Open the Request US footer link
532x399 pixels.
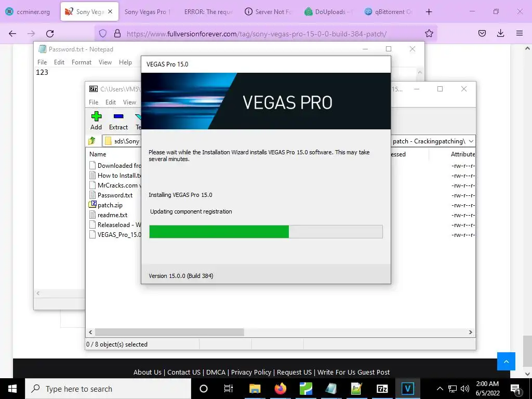pyautogui.click(x=294, y=372)
